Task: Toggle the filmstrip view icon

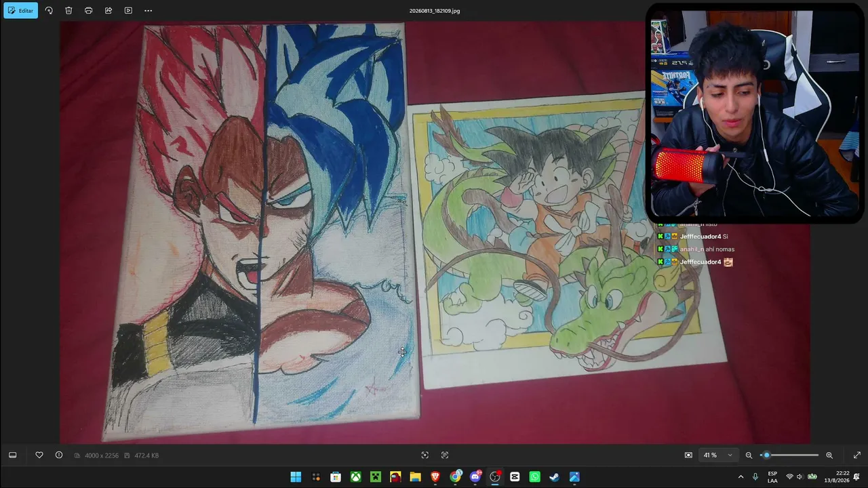Action: [12, 455]
